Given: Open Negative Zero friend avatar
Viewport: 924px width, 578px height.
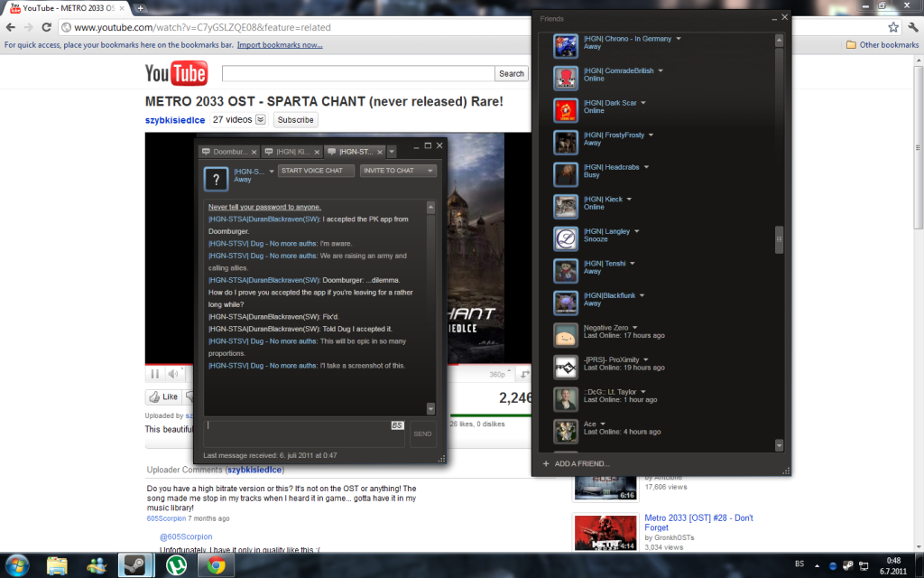Looking at the screenshot, I should pyautogui.click(x=566, y=335).
